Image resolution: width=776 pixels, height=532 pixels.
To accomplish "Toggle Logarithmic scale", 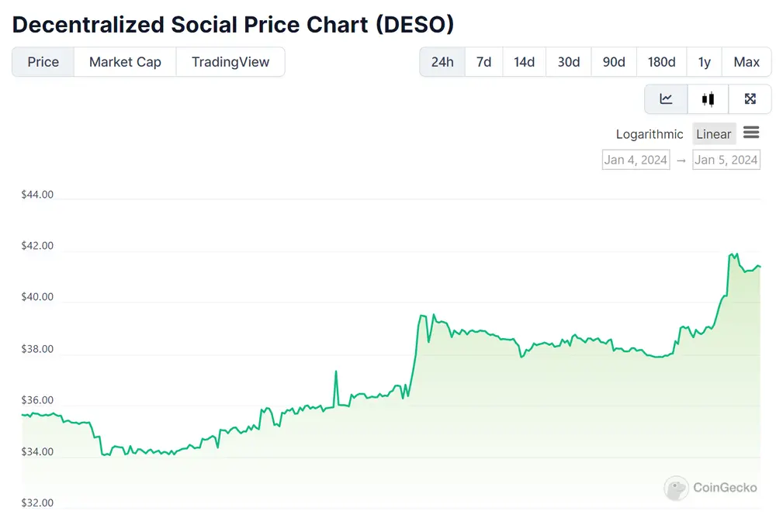I will click(x=650, y=134).
